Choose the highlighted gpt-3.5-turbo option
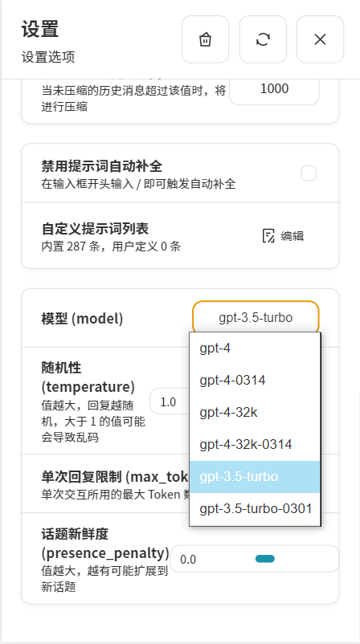360x644 pixels. tap(255, 476)
